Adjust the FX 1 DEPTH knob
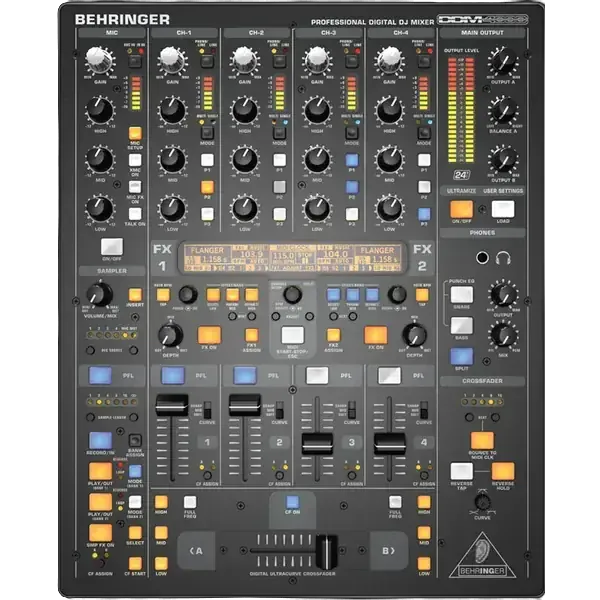Screen dimensions: 600x600 [x=171, y=335]
